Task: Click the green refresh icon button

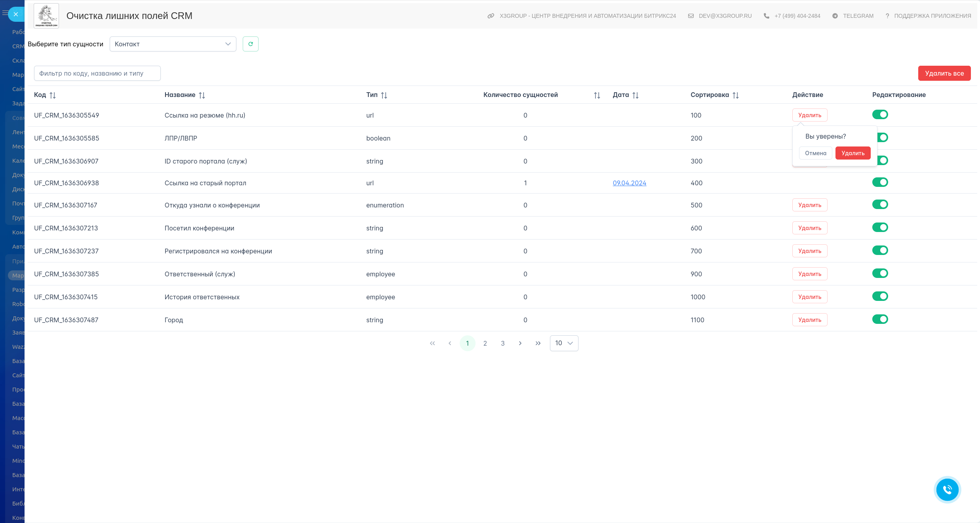Action: coord(250,44)
